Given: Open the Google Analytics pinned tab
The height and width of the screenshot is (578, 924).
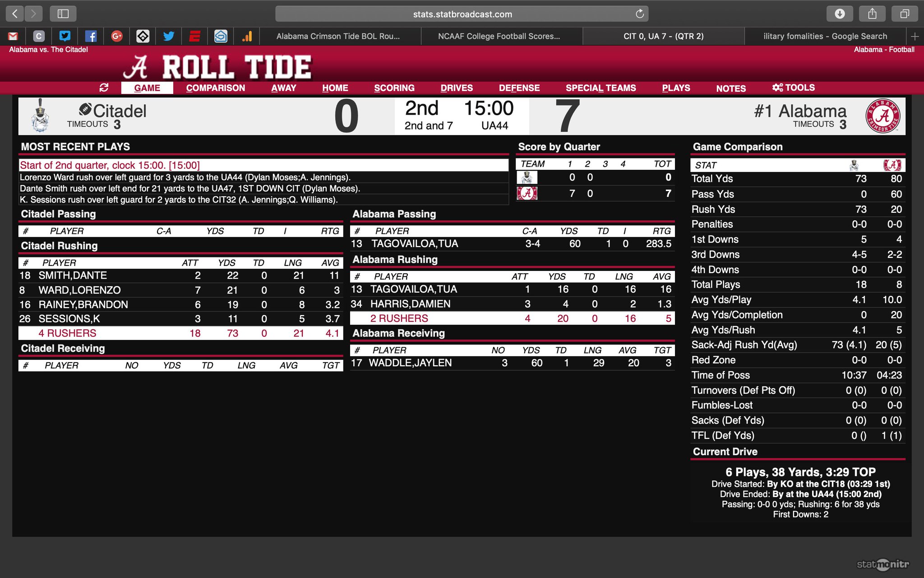Looking at the screenshot, I should click(x=247, y=36).
